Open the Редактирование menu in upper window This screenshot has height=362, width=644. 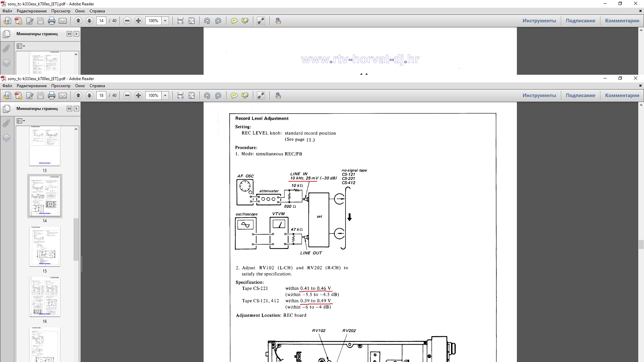32,11
